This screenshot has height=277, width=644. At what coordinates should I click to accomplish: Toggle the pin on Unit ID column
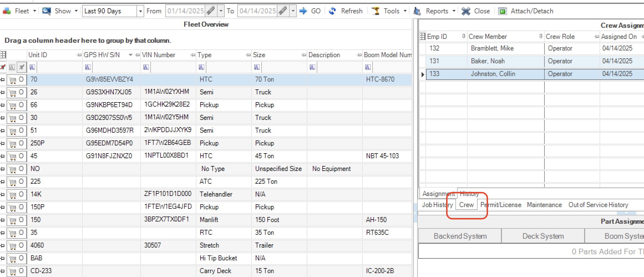79,55
